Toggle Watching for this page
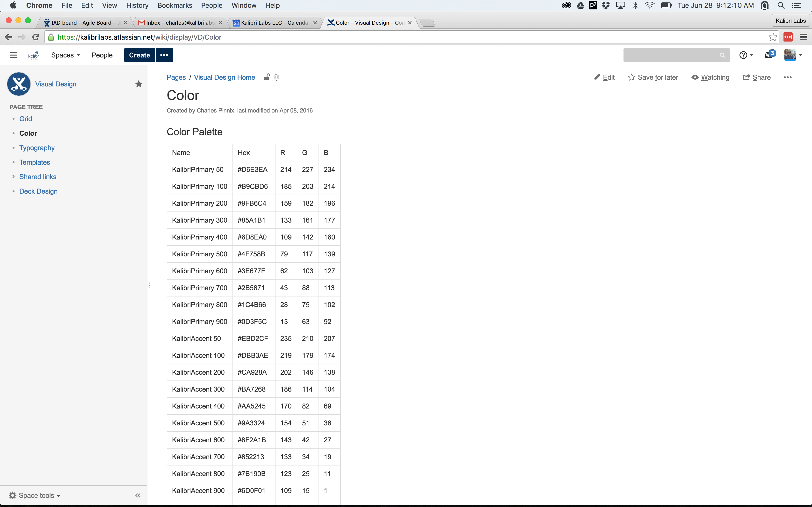Image resolution: width=812 pixels, height=507 pixels. click(710, 77)
